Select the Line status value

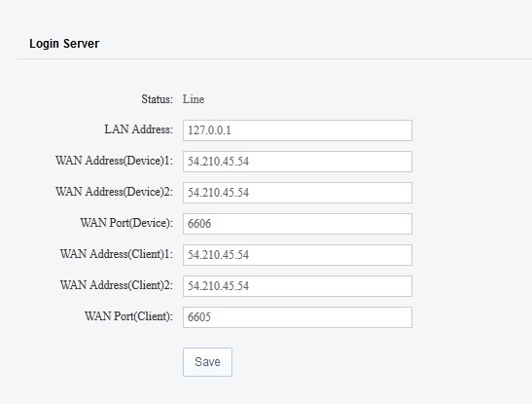tap(194, 99)
